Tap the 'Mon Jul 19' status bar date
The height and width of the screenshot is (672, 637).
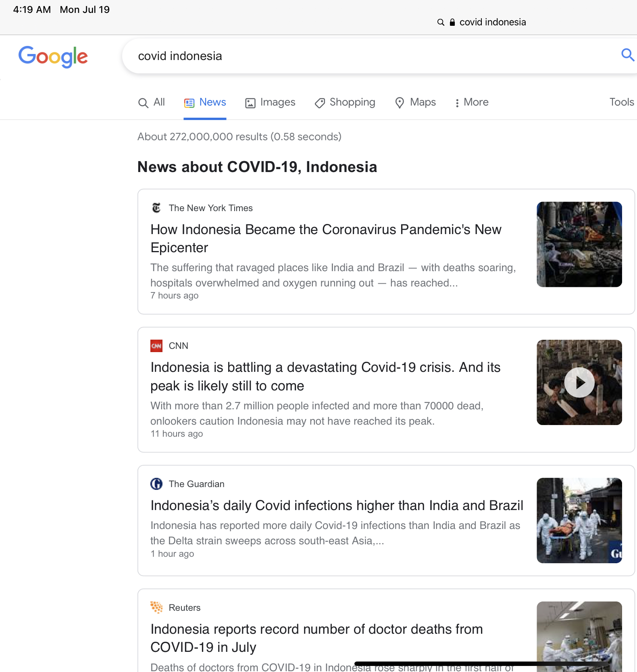pos(85,10)
